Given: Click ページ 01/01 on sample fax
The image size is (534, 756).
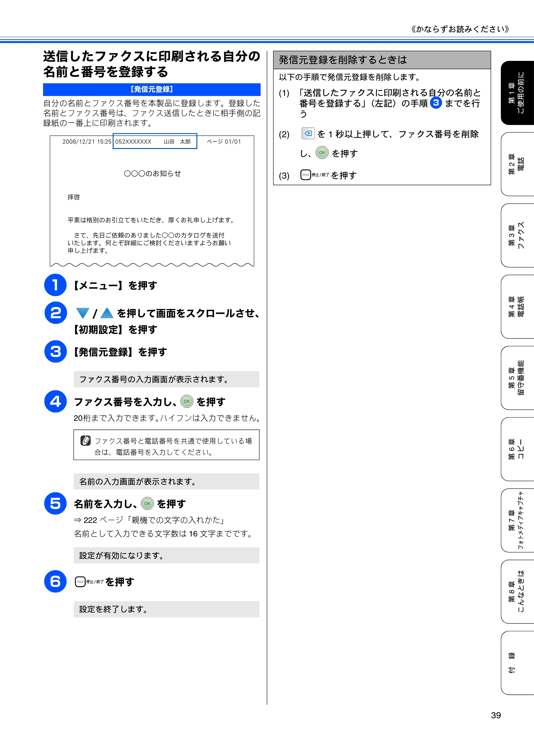Looking at the screenshot, I should pos(224,142).
